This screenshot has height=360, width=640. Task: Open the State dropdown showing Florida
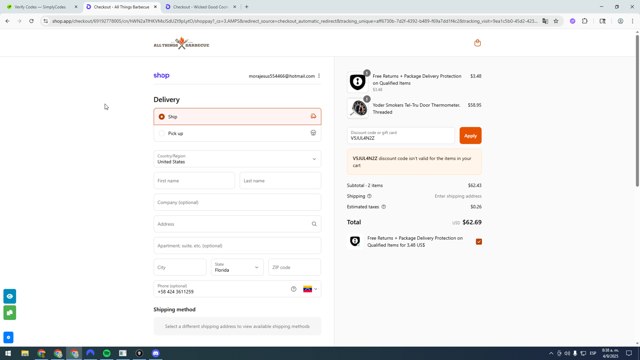click(237, 267)
